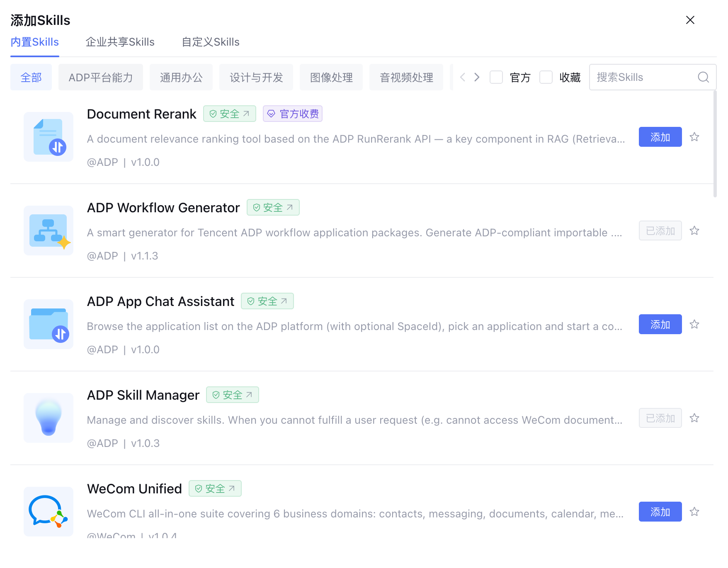Open 安全 badge of ADP Workflow Generator
Viewport: 728px width, 568px height.
[273, 207]
